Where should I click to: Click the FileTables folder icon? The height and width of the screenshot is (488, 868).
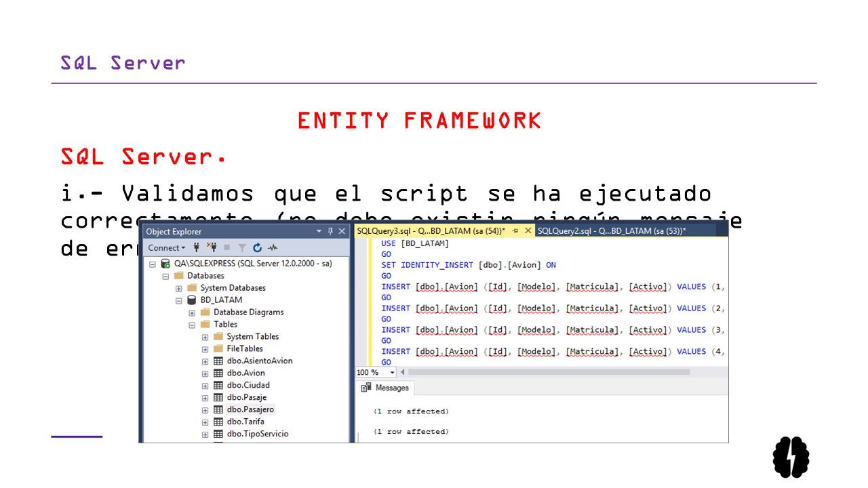point(218,348)
